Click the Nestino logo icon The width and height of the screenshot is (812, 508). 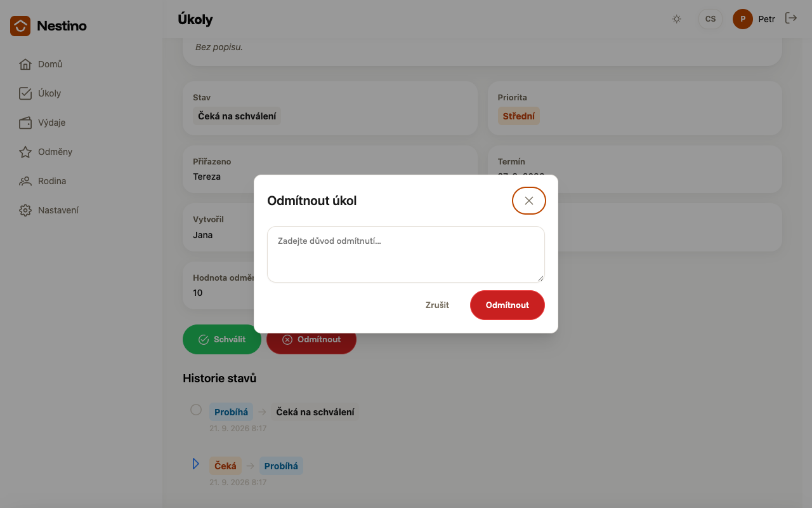20,26
